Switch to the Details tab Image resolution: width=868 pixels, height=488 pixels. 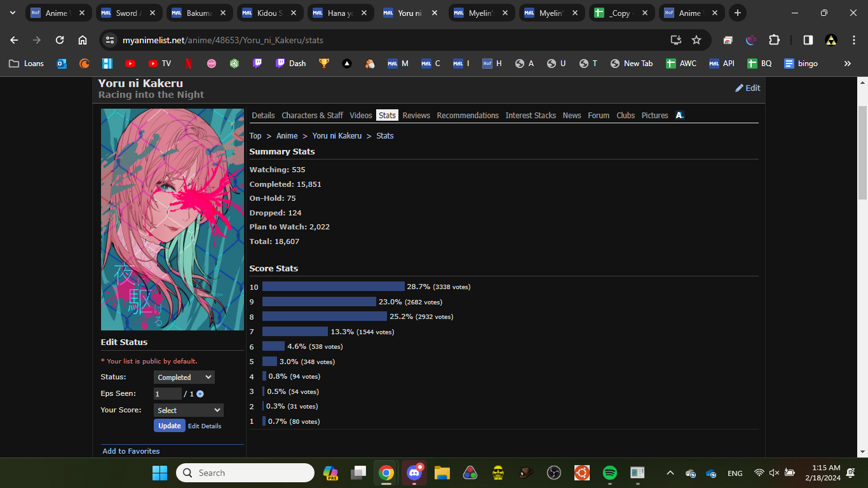pyautogui.click(x=264, y=116)
